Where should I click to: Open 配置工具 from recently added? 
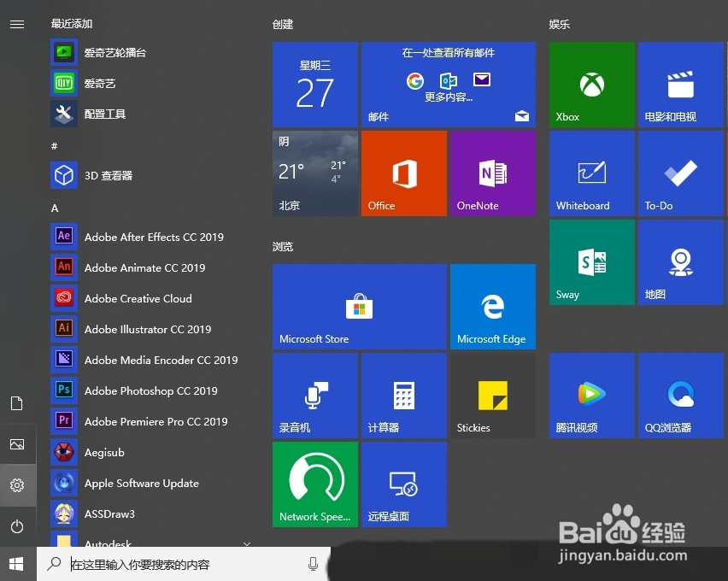pos(151,114)
